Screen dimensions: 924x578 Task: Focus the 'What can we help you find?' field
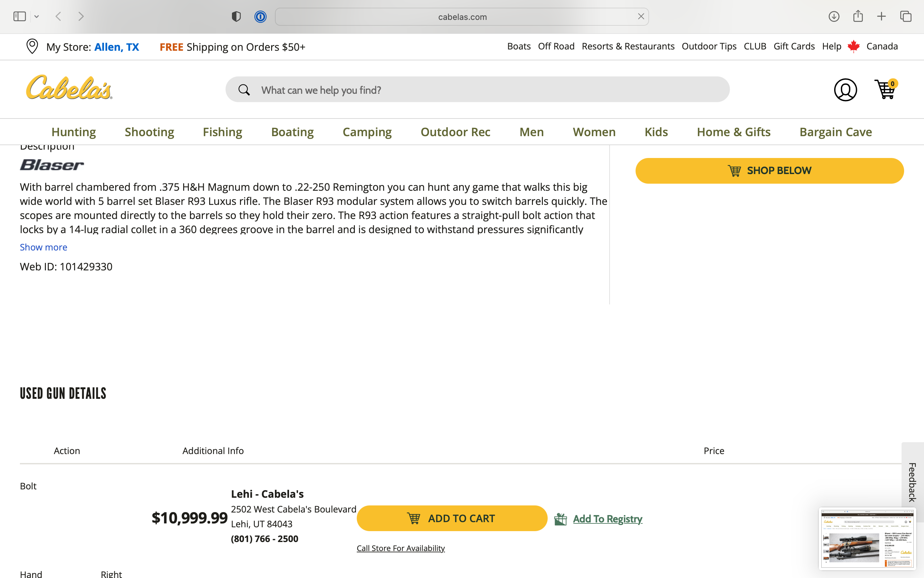click(477, 90)
